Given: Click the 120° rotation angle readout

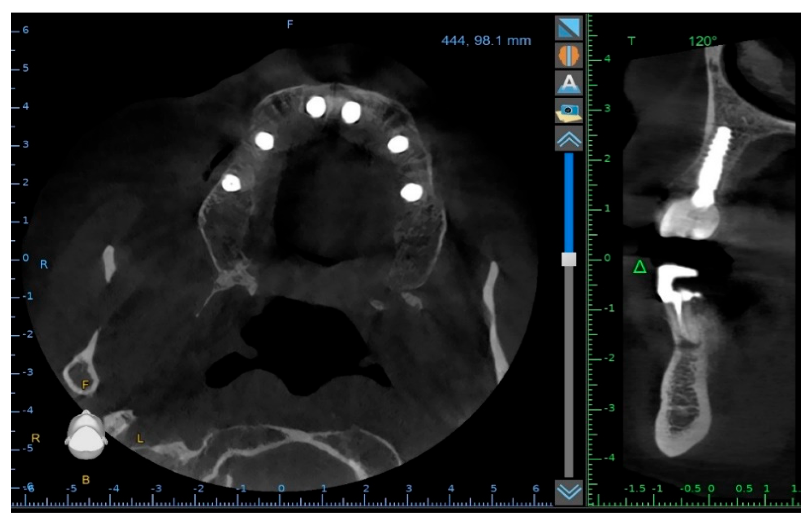Looking at the screenshot, I should (702, 41).
